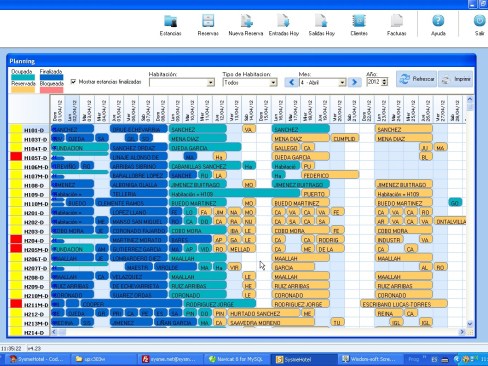Open COOPER stay bar in H211M-D
Viewport: 488px width, 366px height.
click(131, 304)
